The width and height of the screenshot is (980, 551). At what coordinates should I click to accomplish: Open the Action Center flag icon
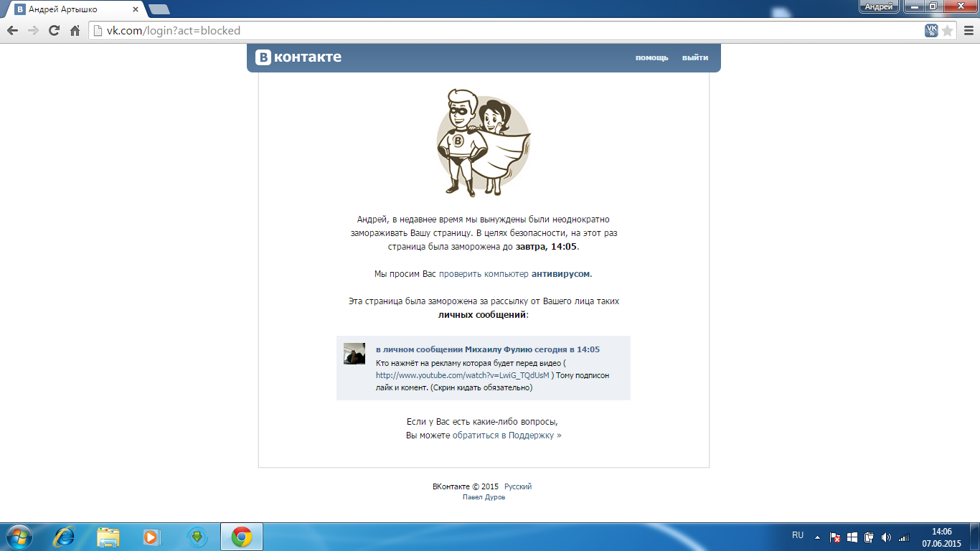point(835,537)
